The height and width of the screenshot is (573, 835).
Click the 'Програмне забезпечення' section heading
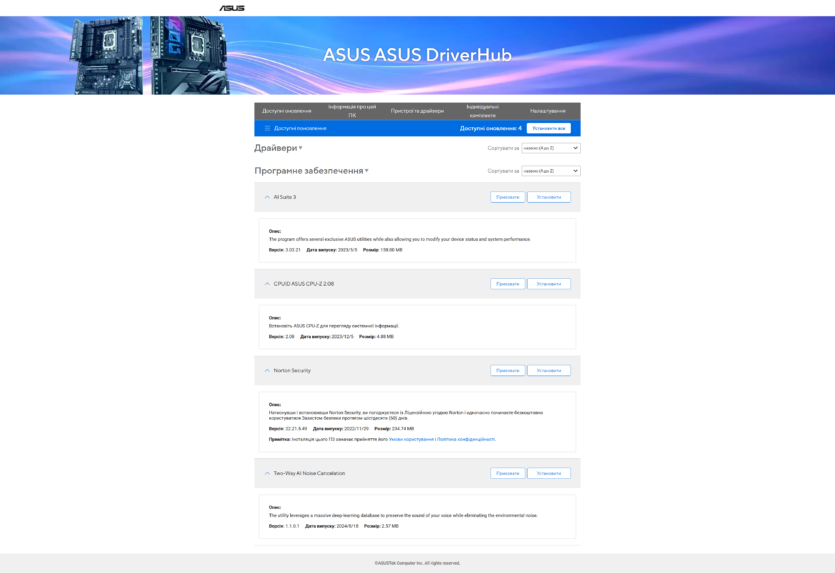coord(309,171)
